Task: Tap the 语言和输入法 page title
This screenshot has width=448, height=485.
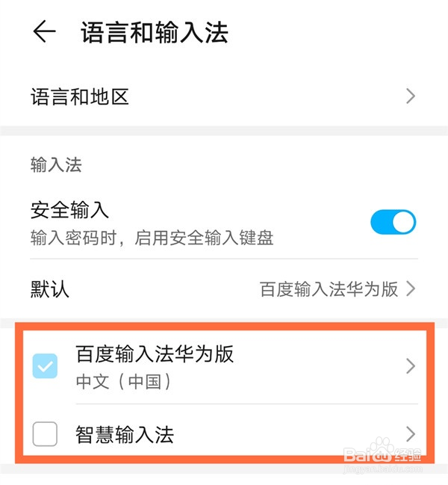Action: coord(155,32)
